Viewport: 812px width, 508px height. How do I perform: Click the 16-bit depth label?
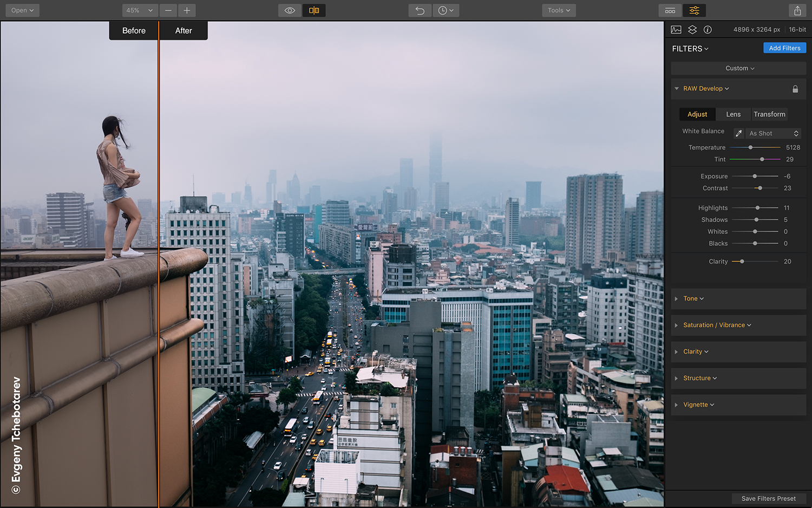797,30
